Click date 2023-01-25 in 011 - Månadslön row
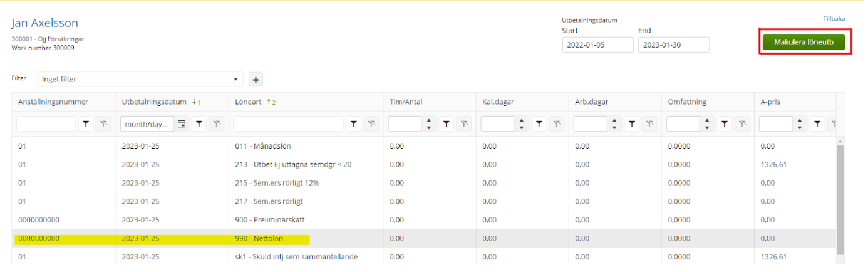The width and height of the screenshot is (868, 272). tap(141, 146)
